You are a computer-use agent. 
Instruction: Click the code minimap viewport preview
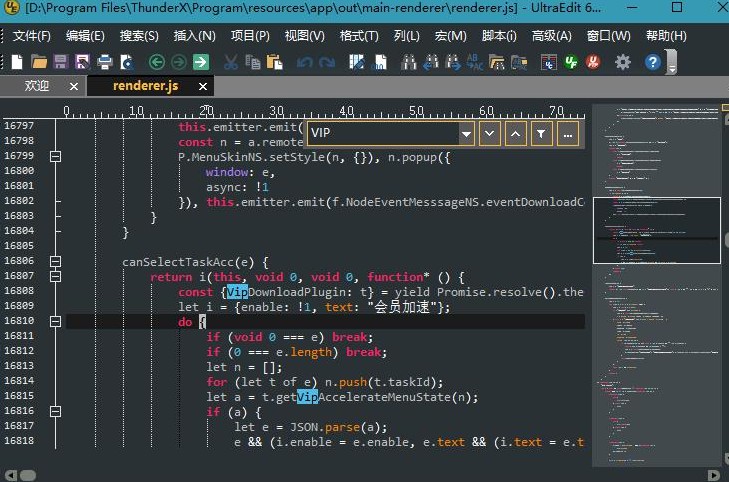[x=656, y=230]
